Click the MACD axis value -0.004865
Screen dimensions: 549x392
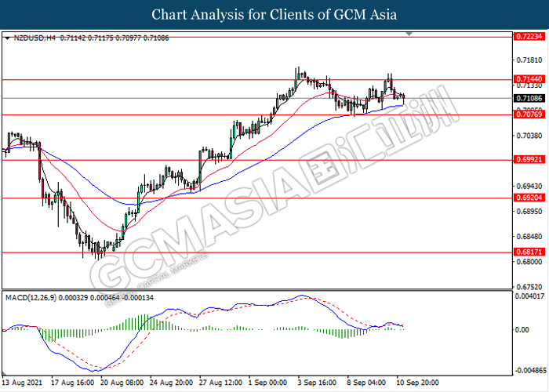coord(530,370)
